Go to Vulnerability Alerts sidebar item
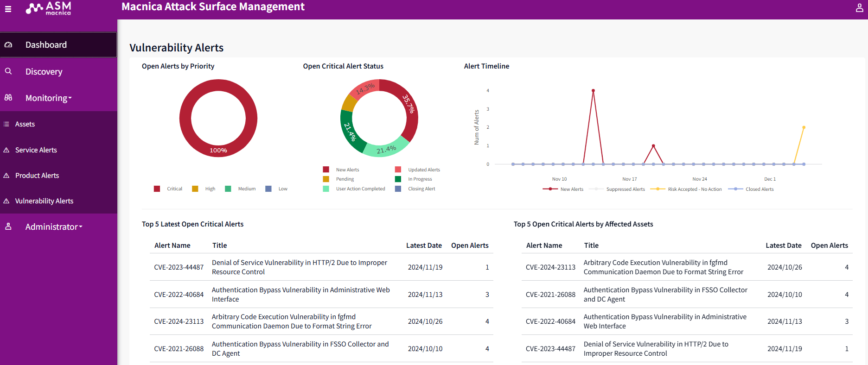Viewport: 868px width, 365px height. pyautogui.click(x=44, y=201)
